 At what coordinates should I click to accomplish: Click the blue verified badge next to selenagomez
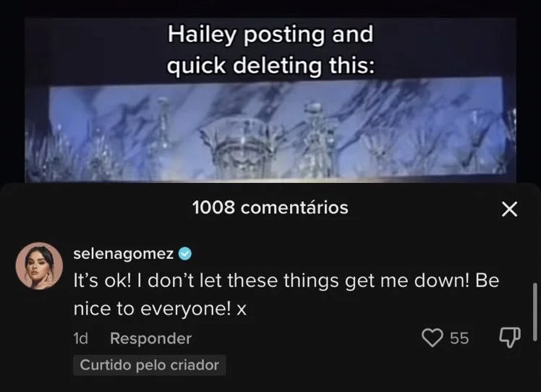(185, 254)
